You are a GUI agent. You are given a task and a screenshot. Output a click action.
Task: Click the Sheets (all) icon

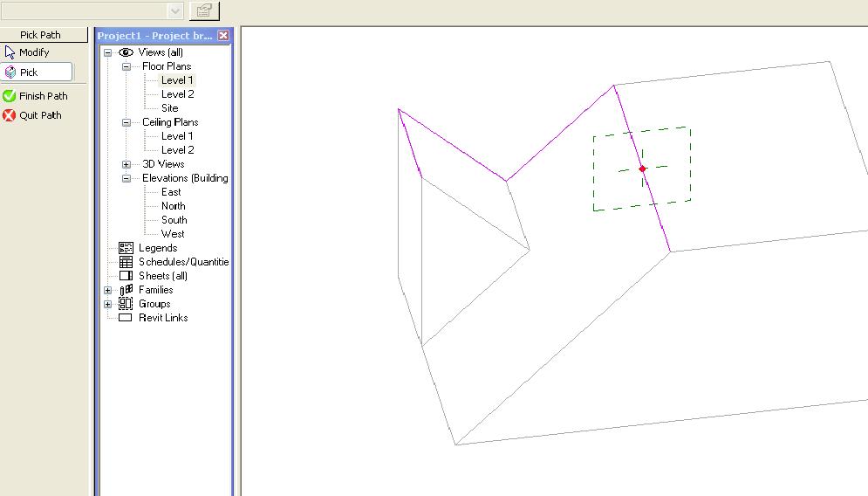pyautogui.click(x=126, y=276)
